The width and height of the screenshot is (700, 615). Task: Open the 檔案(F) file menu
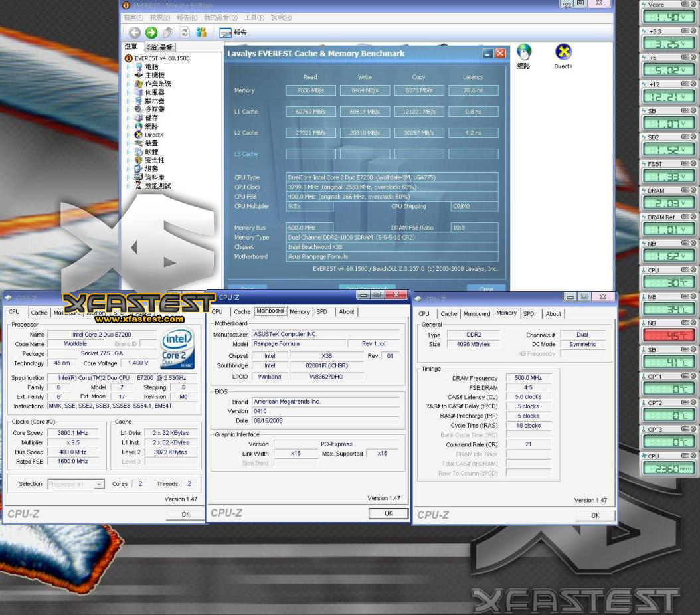[x=133, y=17]
